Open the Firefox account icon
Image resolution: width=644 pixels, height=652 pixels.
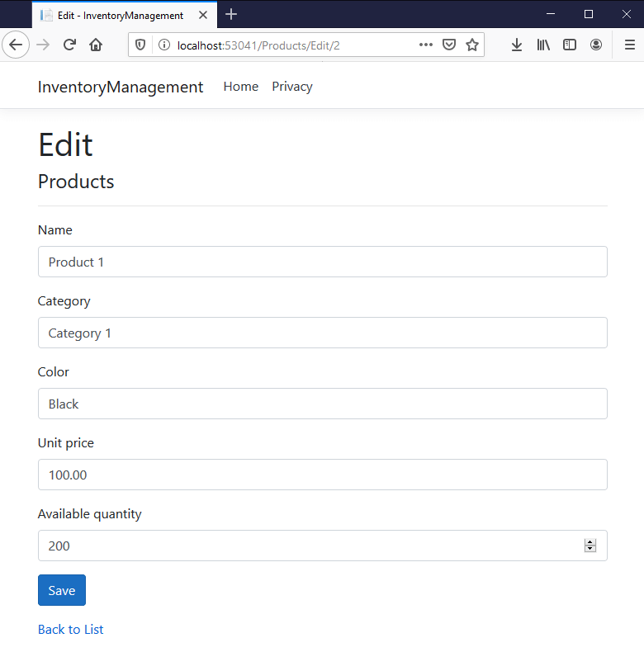click(596, 45)
